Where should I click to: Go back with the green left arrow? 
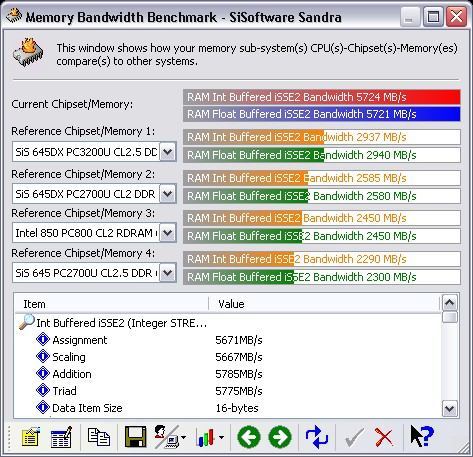click(x=249, y=437)
